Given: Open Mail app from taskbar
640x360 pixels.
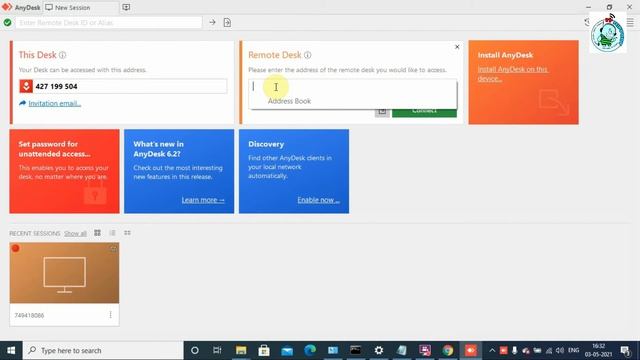Looking at the screenshot, I should point(287,351).
